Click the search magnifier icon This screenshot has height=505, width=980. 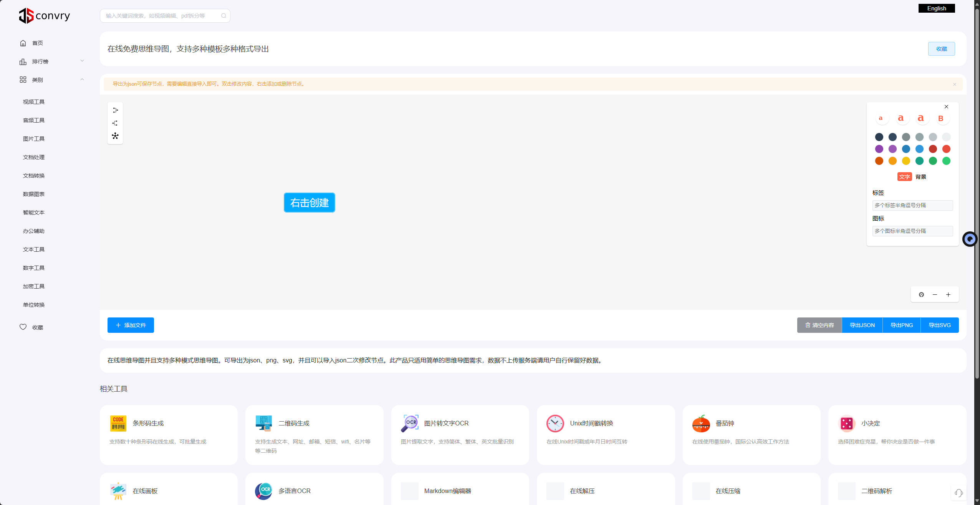[223, 16]
